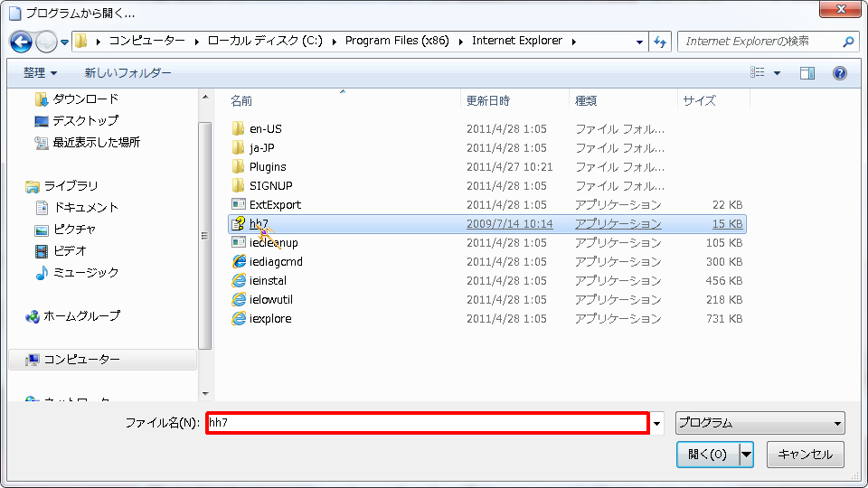This screenshot has width=868, height=488.
Task: Select the iecleanup application icon
Action: [x=239, y=242]
